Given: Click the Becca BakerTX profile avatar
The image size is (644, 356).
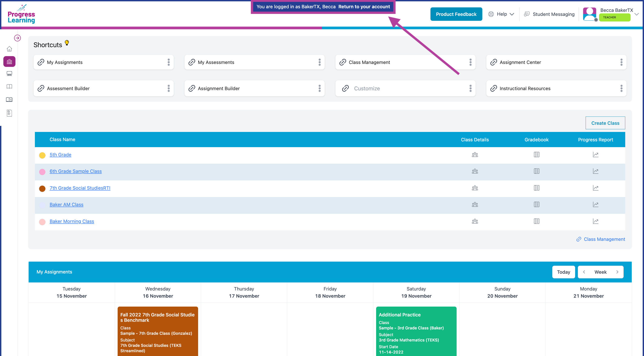Looking at the screenshot, I should (x=590, y=14).
